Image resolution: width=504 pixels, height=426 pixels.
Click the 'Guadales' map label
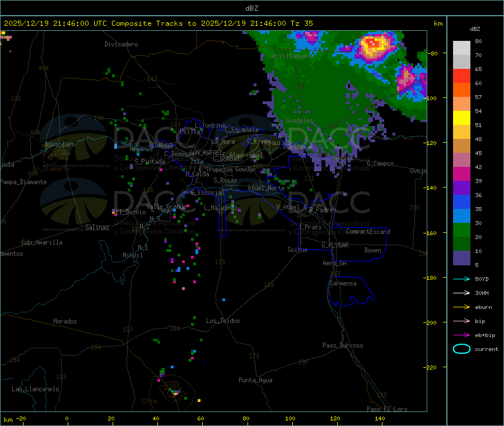[x=299, y=120]
